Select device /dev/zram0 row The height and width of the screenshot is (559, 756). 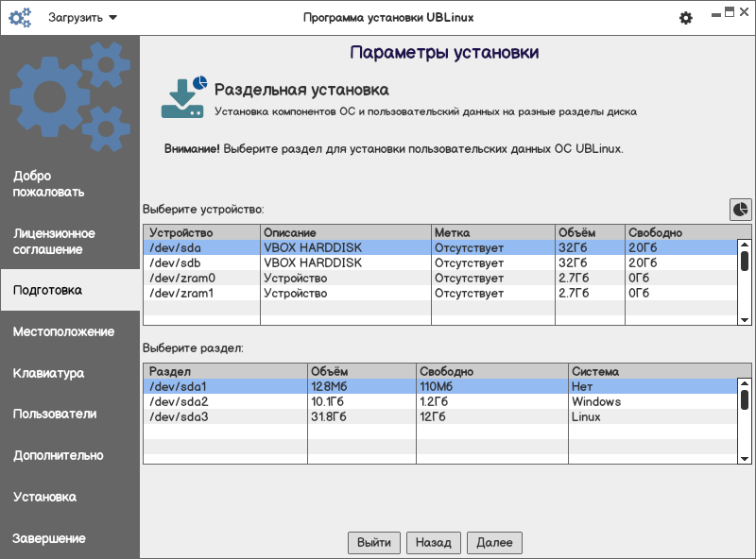440,278
